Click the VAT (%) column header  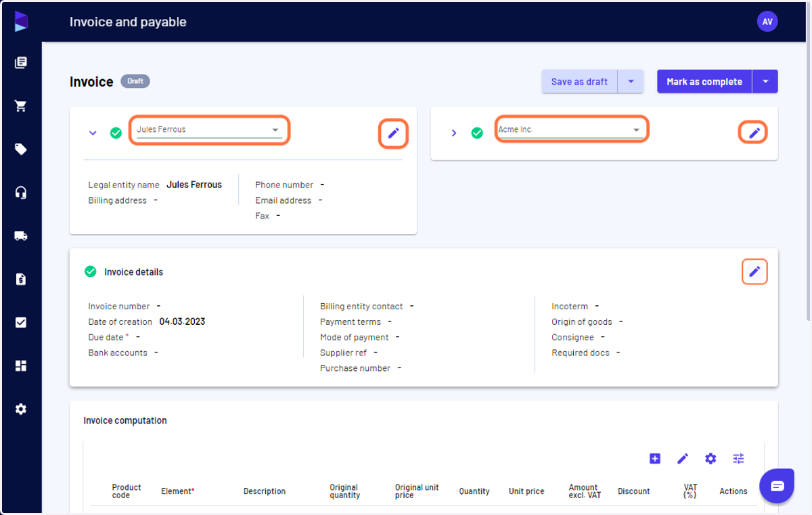690,491
